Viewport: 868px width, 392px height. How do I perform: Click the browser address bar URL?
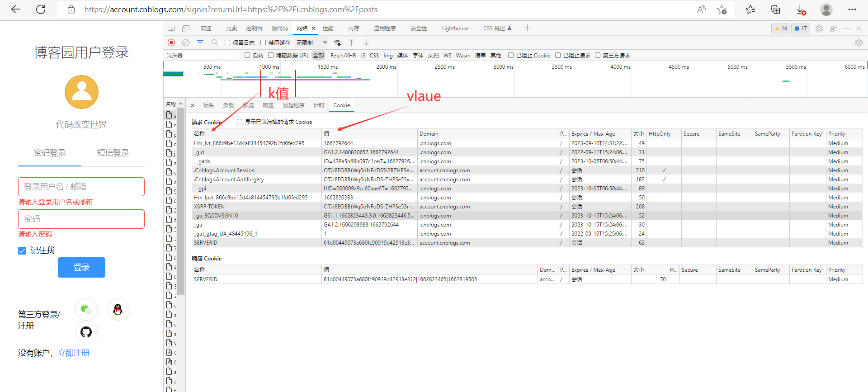(231, 9)
